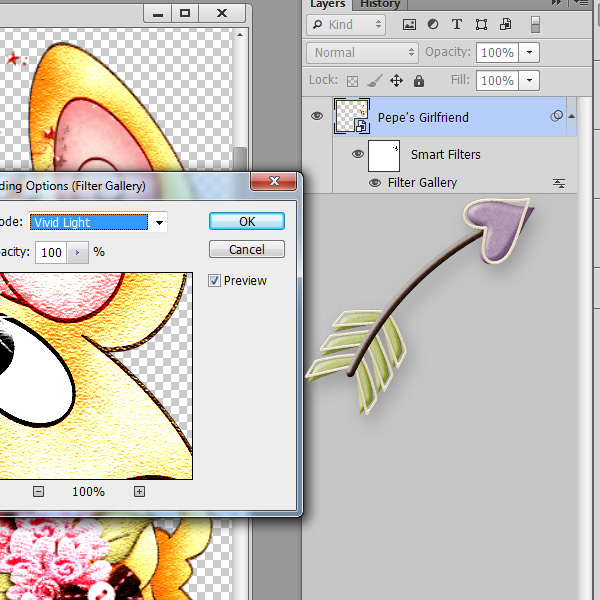Minimize the document window
This screenshot has width=600, height=600.
158,13
